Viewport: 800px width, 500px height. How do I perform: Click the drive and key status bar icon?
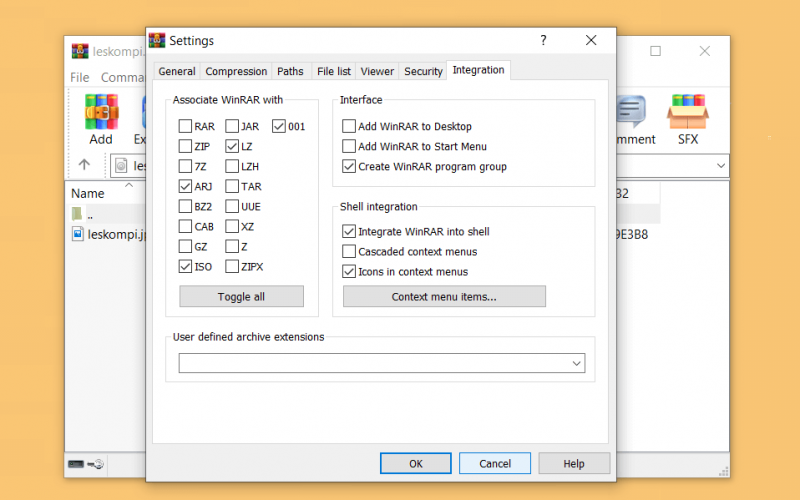86,464
